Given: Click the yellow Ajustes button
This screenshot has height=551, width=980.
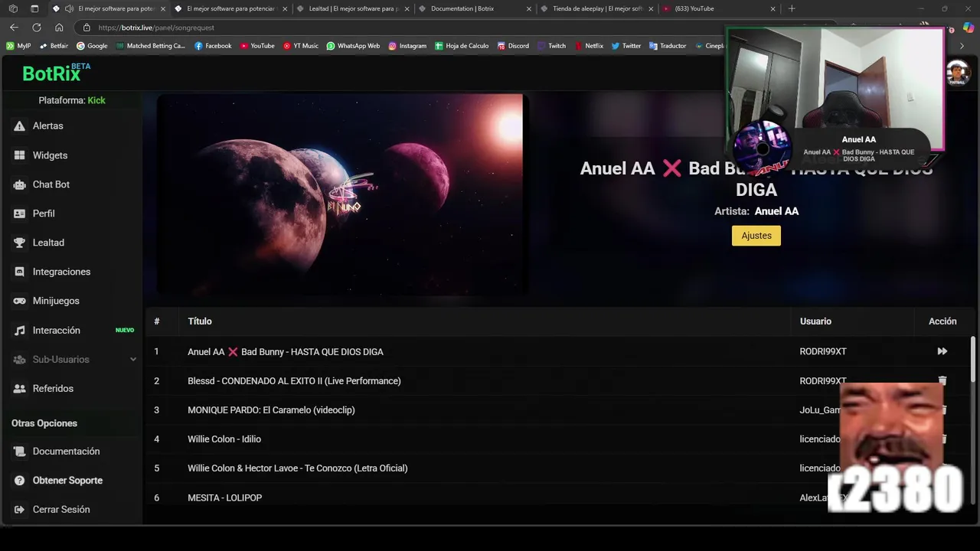Looking at the screenshot, I should pos(756,236).
